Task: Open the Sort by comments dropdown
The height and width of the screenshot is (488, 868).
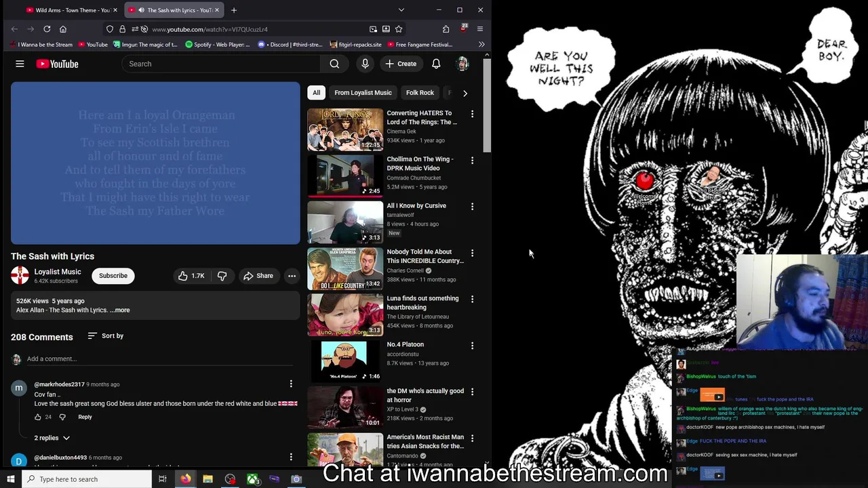Action: coord(106,335)
